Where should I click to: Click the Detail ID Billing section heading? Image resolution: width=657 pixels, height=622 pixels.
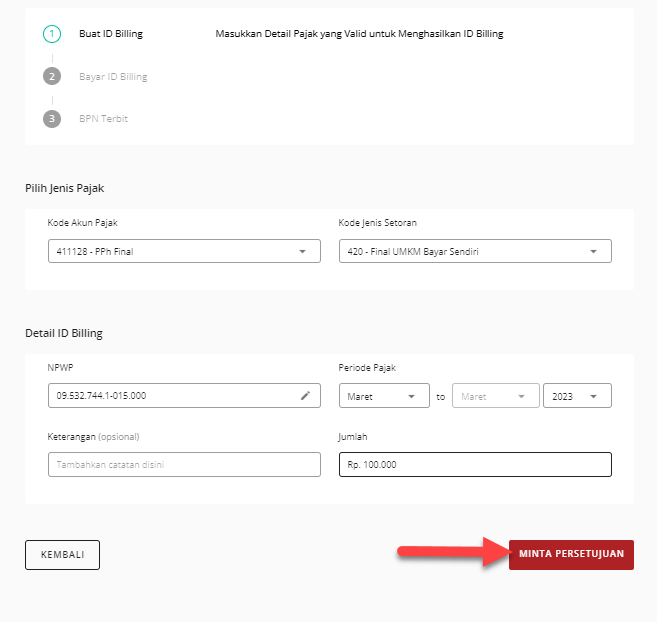(63, 333)
